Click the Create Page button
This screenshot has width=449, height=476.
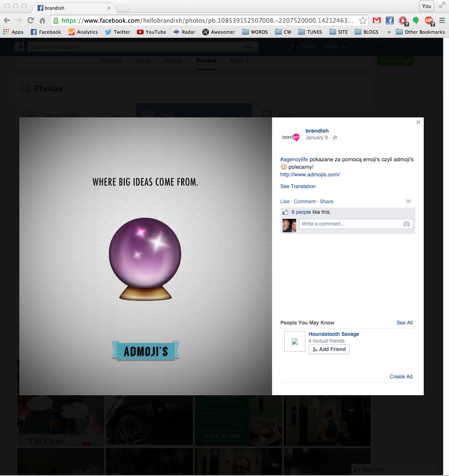396,61
